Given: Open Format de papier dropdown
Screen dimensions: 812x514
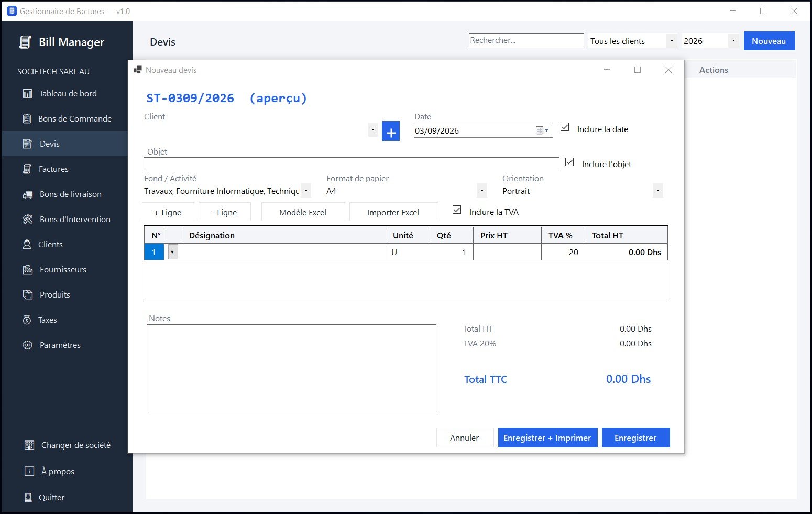Looking at the screenshot, I should point(482,191).
